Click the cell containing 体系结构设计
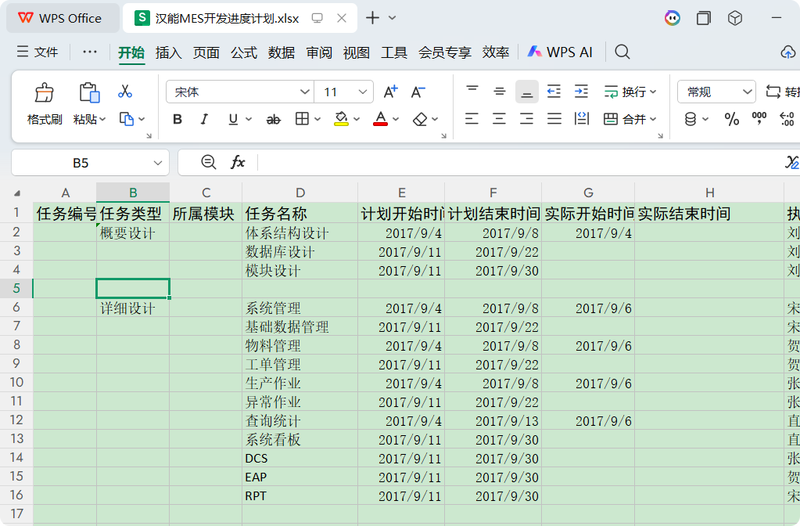The height and width of the screenshot is (526, 800). (300, 233)
